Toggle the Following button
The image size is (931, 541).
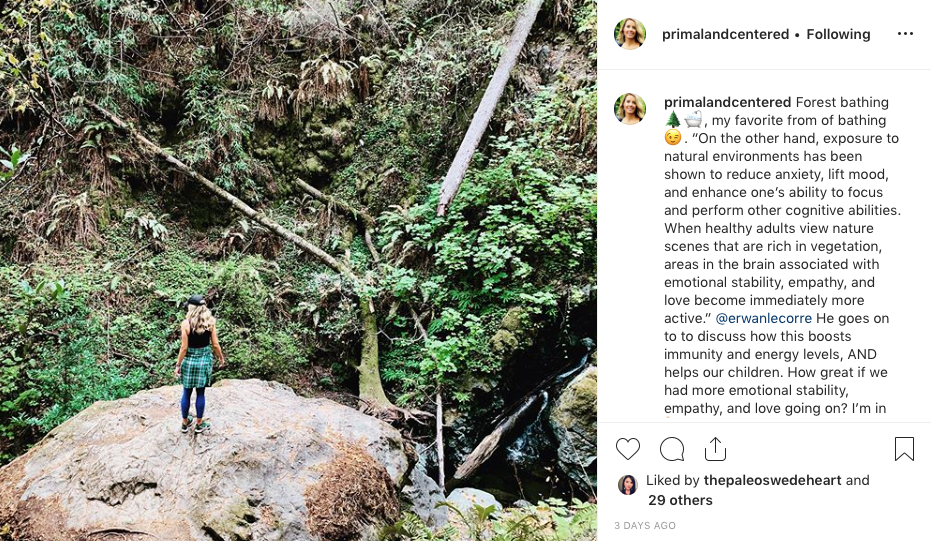[x=838, y=34]
